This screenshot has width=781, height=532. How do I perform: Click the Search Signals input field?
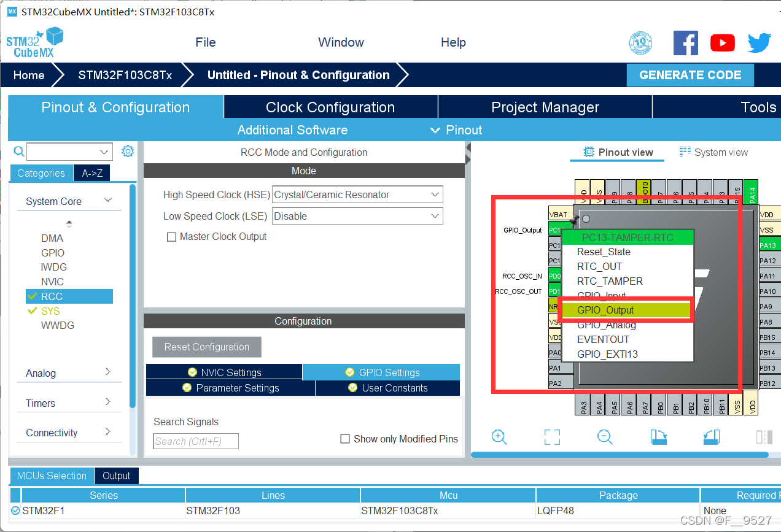click(x=196, y=441)
